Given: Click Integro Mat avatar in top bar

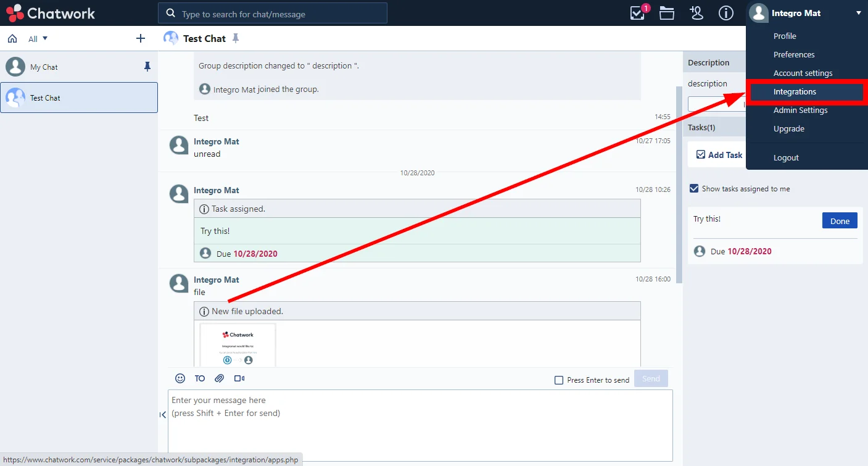Looking at the screenshot, I should [759, 13].
